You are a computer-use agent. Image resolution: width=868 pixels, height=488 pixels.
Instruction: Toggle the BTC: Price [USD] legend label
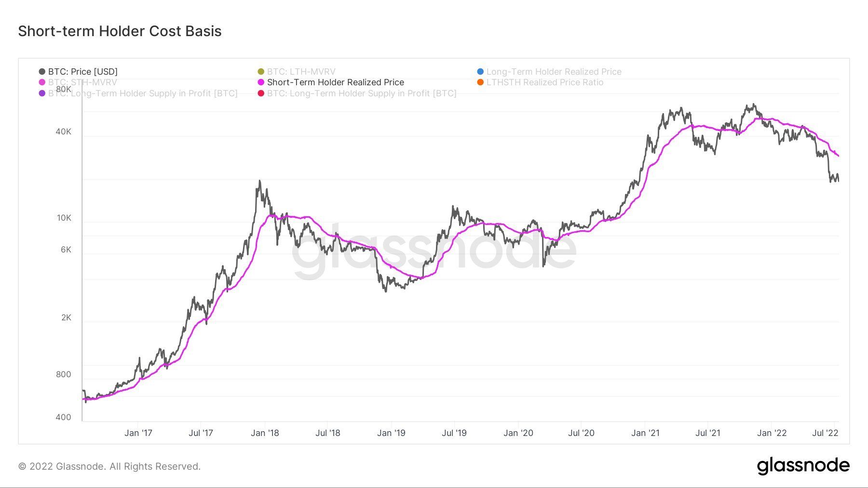coord(83,72)
